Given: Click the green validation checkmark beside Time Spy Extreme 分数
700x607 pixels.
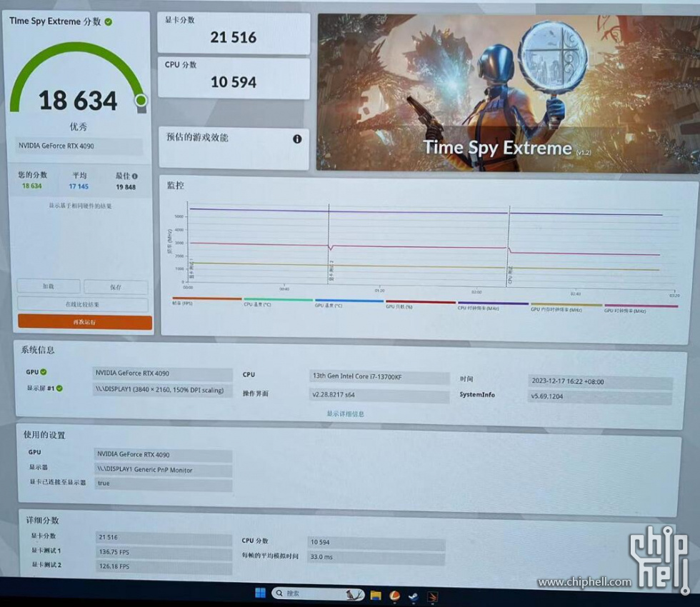Looking at the screenshot, I should pyautogui.click(x=109, y=21).
